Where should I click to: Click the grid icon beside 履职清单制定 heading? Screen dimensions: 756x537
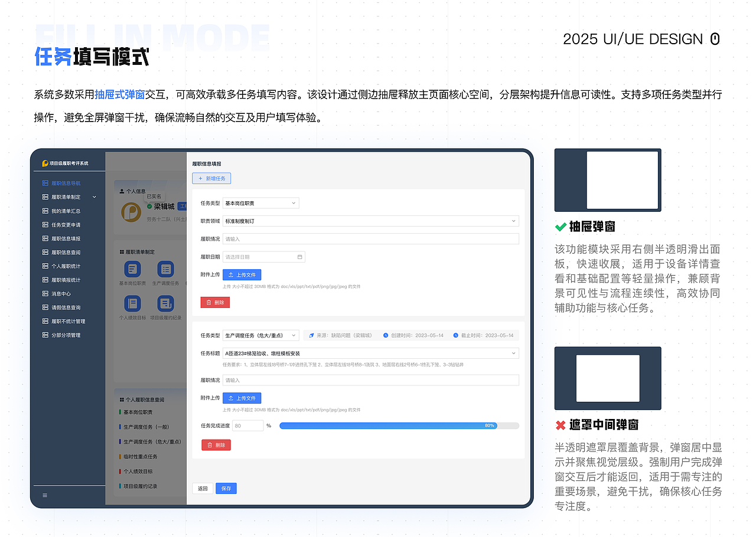[x=122, y=252]
